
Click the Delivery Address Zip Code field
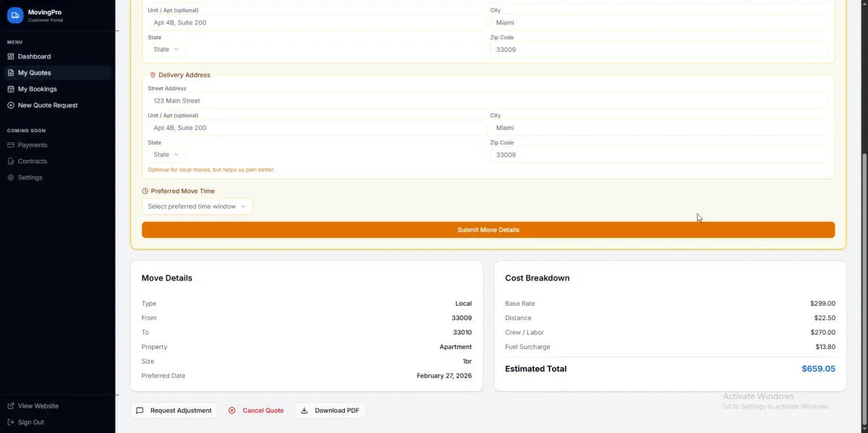659,155
